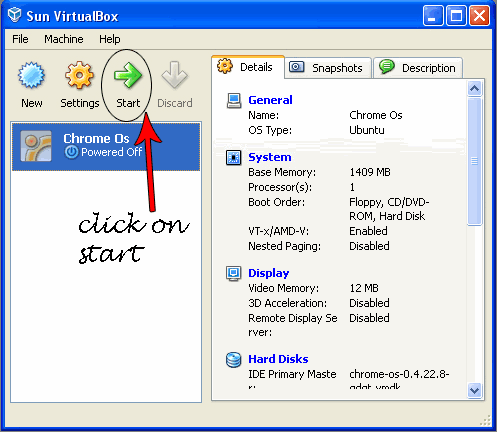Switch to the Snapshots tab
Viewport: 497px width, 432px height.
click(x=328, y=68)
